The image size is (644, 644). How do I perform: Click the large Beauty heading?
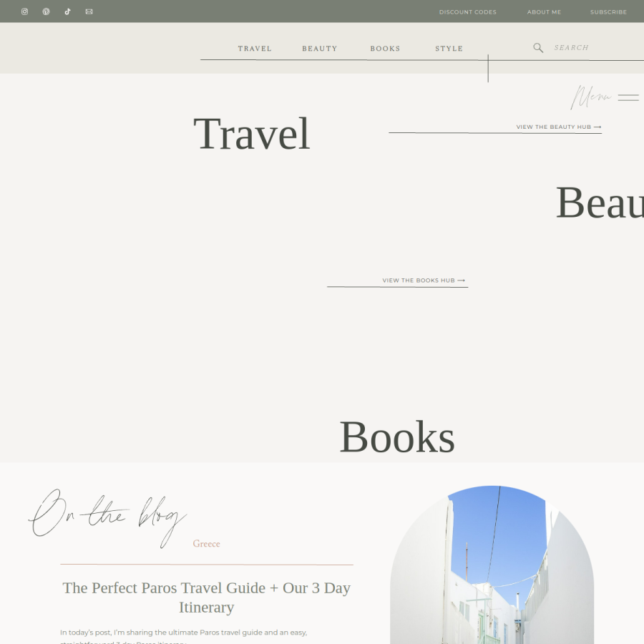[600, 203]
